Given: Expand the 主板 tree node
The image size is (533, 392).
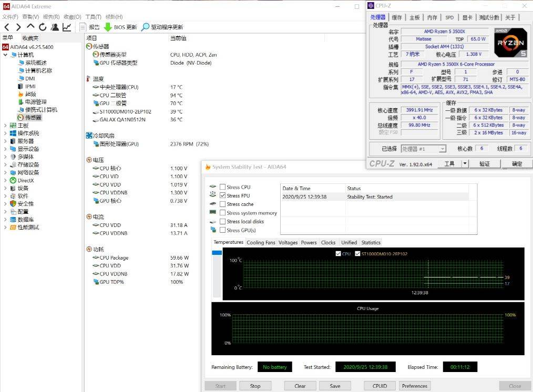Looking at the screenshot, I should pyautogui.click(x=5, y=126).
